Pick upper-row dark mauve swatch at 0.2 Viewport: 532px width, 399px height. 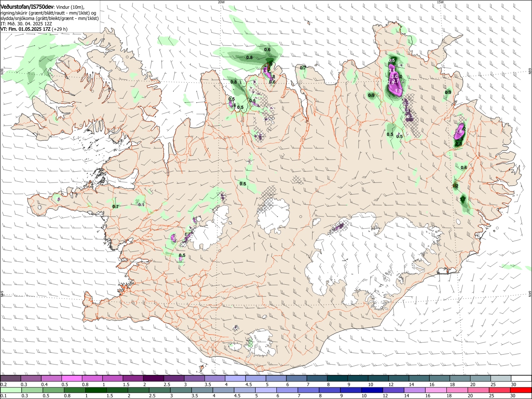click(x=10, y=379)
